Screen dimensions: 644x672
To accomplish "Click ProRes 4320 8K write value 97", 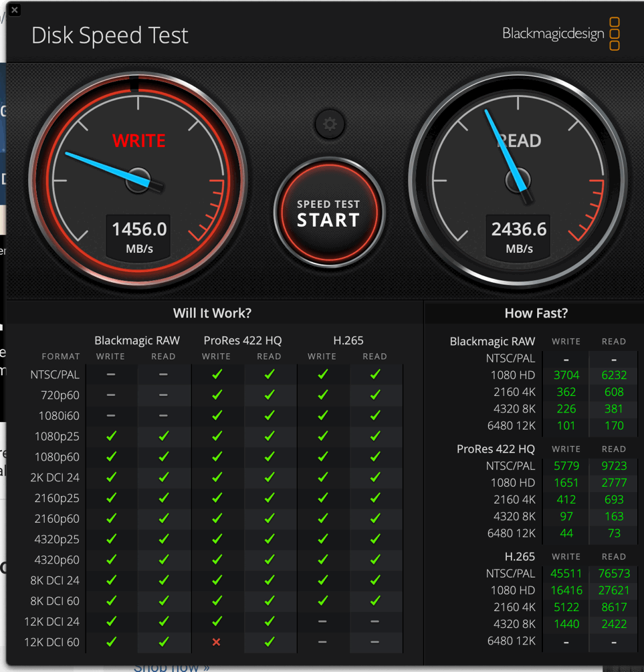I will (566, 516).
